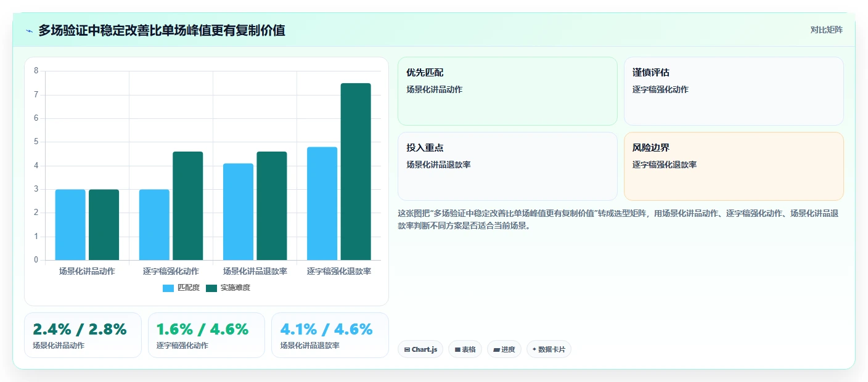Screen dimensions: 868x382
Task: Click the 进度 chip icon
Action: tap(496, 349)
